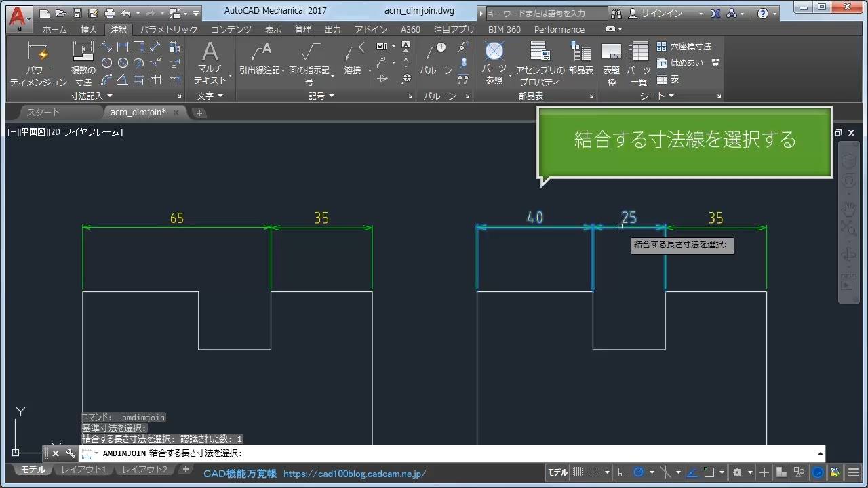Open the Content (コンテンツ) ribbon tab

tap(231, 30)
